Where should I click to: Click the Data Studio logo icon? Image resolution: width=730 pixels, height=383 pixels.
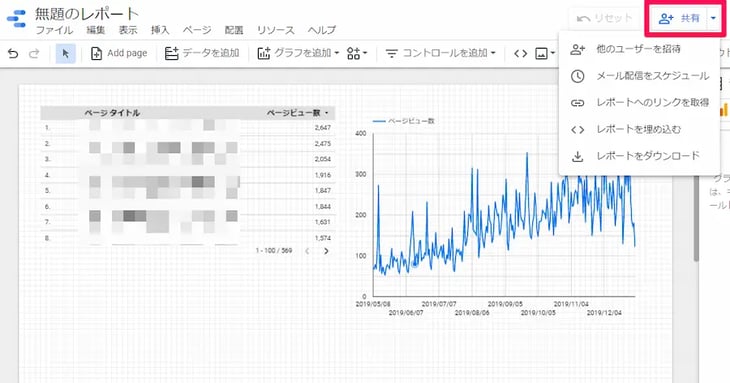17,19
